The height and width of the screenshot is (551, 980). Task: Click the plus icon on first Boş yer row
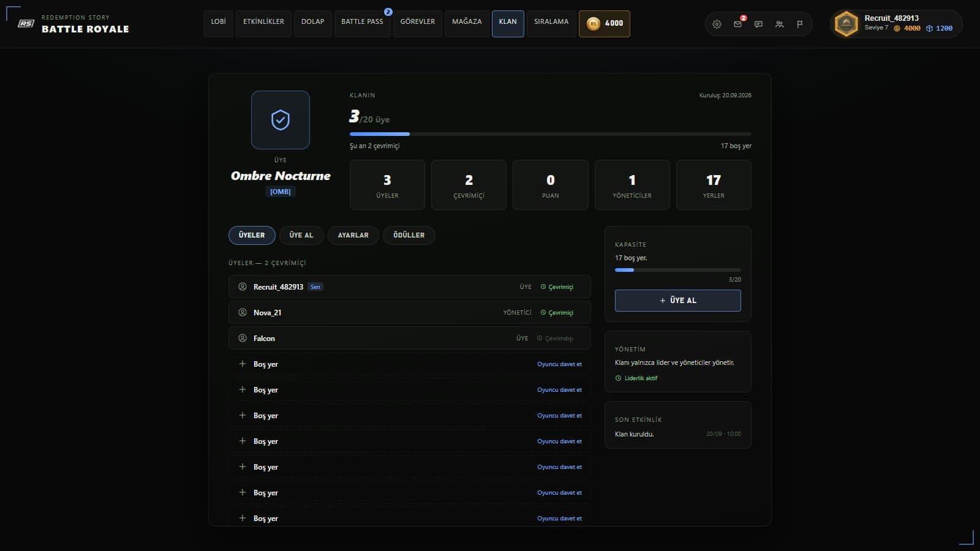[243, 364]
